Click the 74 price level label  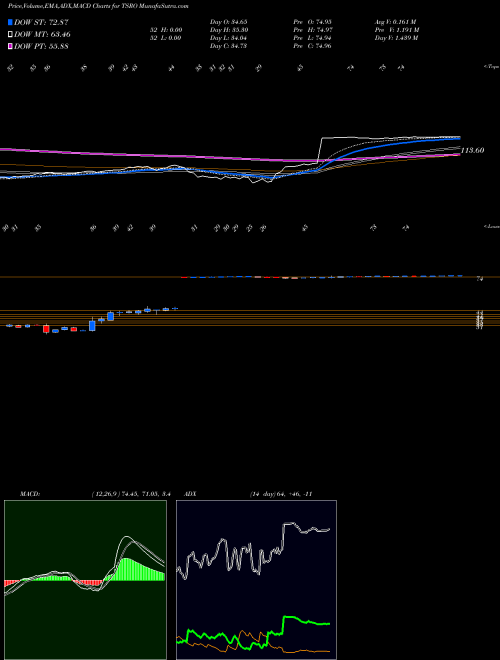(x=479, y=279)
